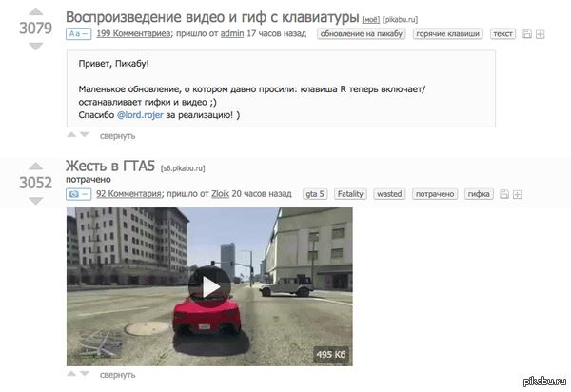Select tag 'gta 5'
The width and height of the screenshot is (571, 392).
pos(315,194)
